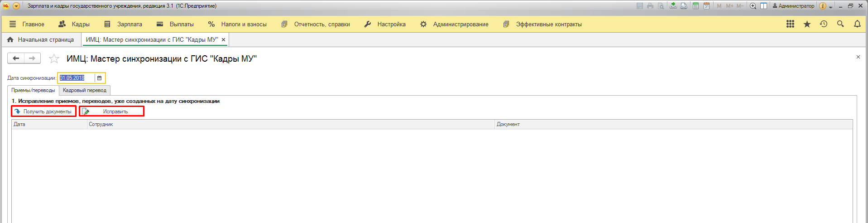Screen dimensions: 868x223
Task: Open the functions menu grid icon
Action: [790, 24]
